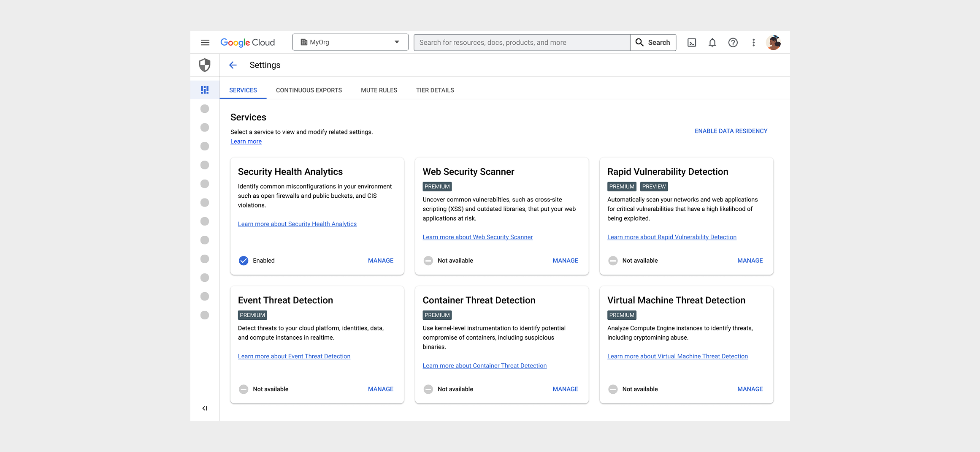Manage Web Security Scanner
The image size is (980, 452).
pyautogui.click(x=566, y=261)
